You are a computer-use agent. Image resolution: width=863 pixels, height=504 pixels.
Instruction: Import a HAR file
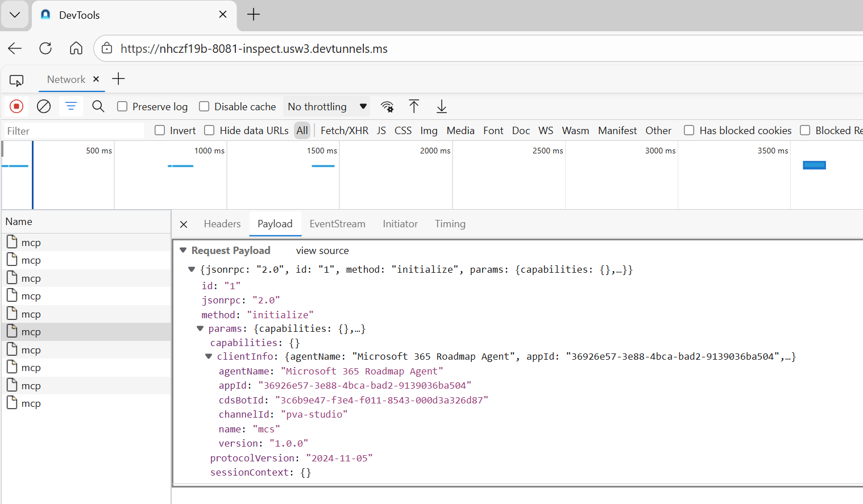coord(414,106)
